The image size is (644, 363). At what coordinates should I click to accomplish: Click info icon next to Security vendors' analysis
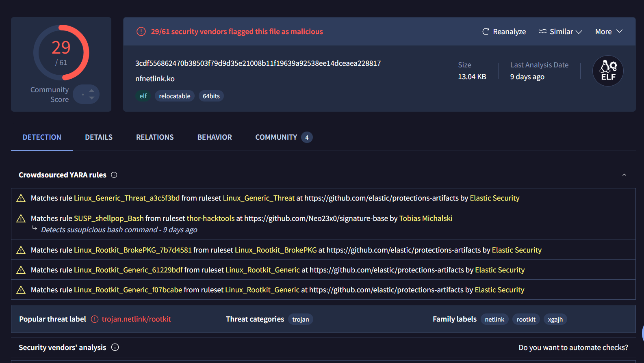pos(115,347)
